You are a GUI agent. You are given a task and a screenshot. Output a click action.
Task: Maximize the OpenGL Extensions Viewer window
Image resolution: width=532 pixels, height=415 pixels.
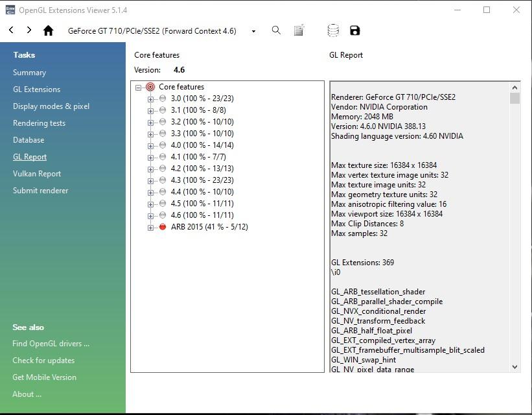point(487,10)
